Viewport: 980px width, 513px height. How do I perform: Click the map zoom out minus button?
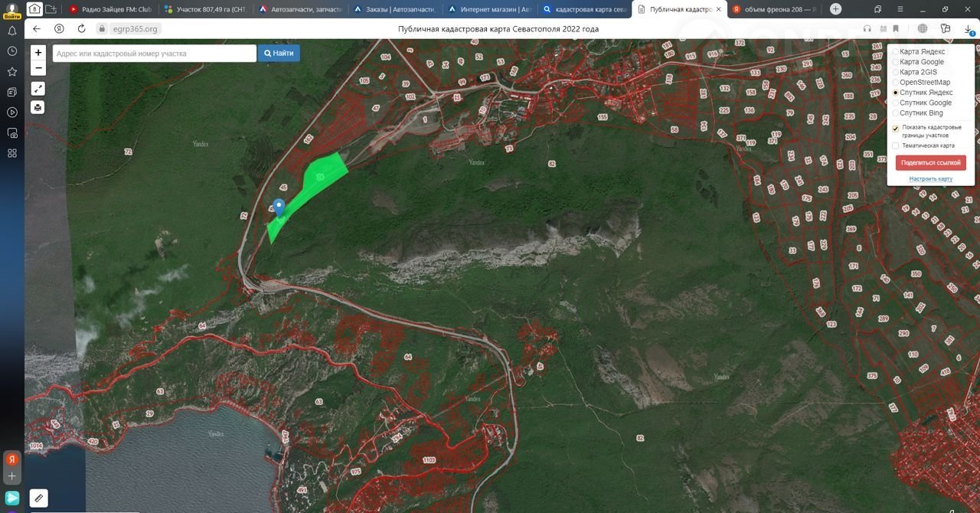(x=38, y=68)
